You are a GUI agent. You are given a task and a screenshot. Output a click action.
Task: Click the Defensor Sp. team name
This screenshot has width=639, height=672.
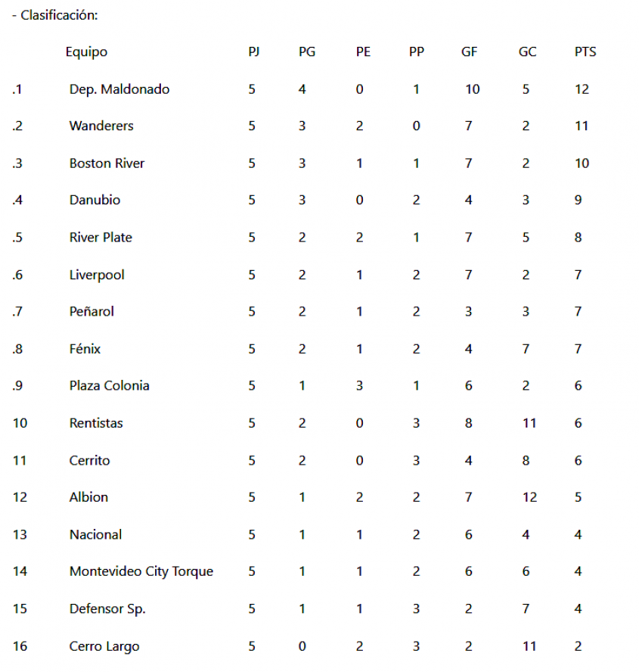point(107,609)
